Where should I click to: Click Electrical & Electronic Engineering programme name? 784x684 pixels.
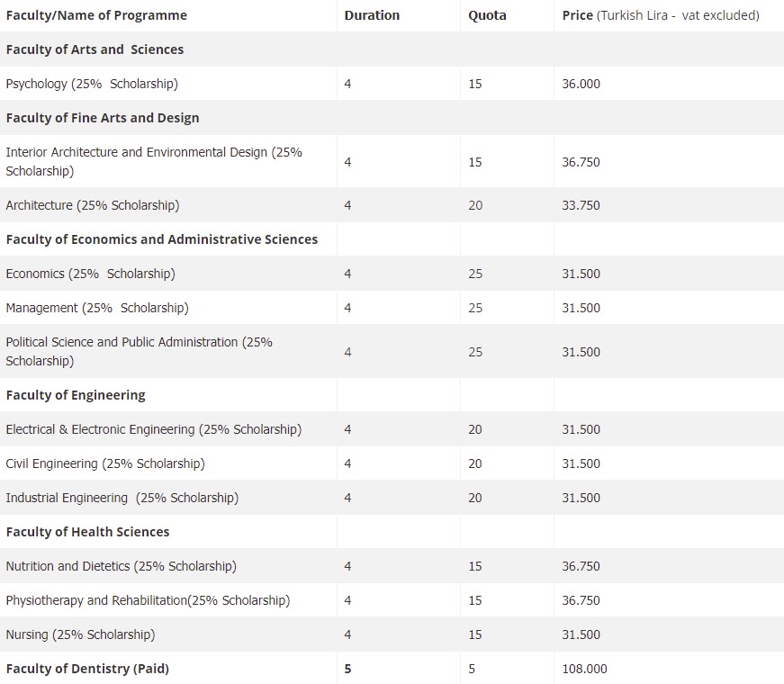point(154,429)
